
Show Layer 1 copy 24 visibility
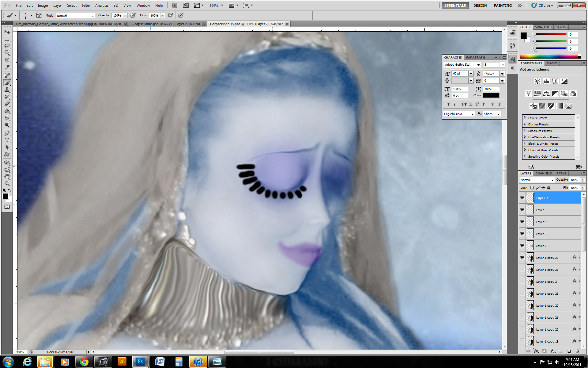(522, 281)
